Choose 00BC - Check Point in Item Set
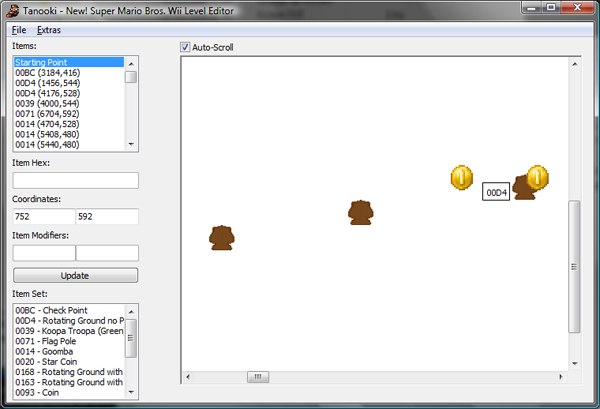The height and width of the screenshot is (409, 600). (x=69, y=310)
